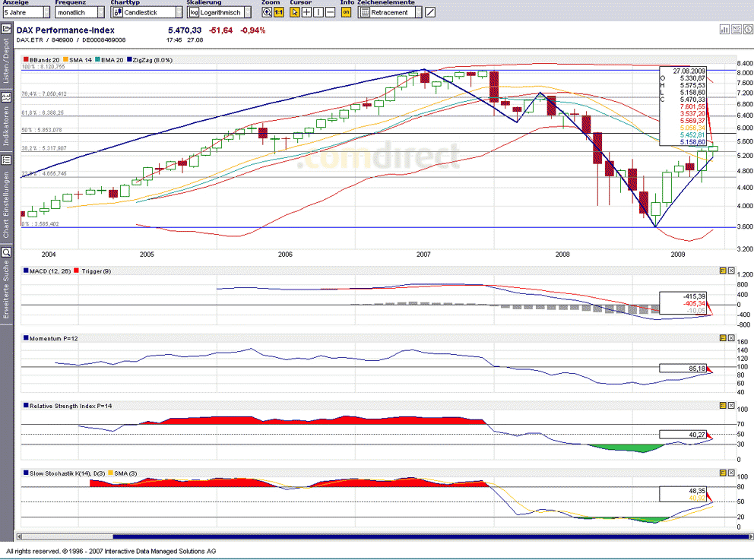Toggle the Info 'on' button
The width and height of the screenshot is (754, 560).
(x=346, y=12)
